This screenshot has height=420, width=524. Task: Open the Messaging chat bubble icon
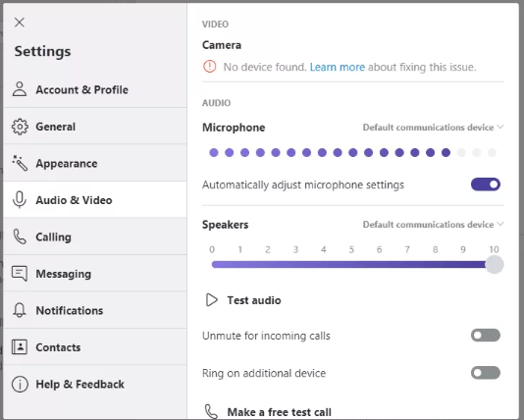(20, 274)
